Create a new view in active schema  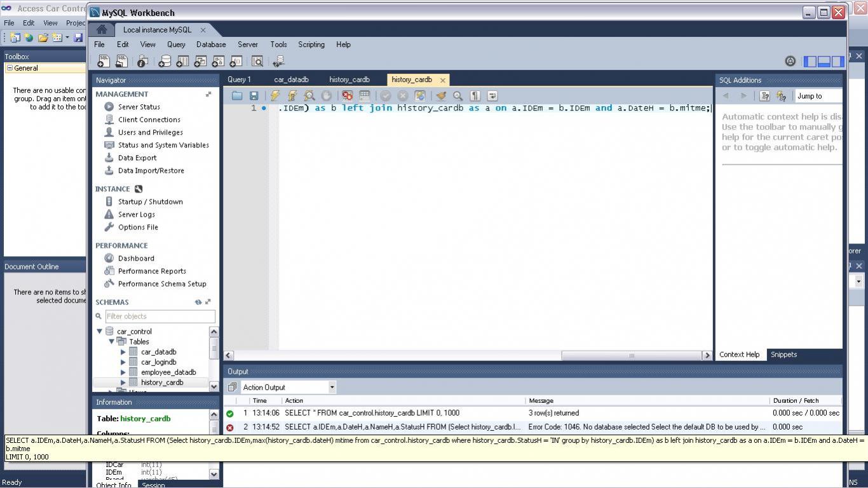click(200, 61)
